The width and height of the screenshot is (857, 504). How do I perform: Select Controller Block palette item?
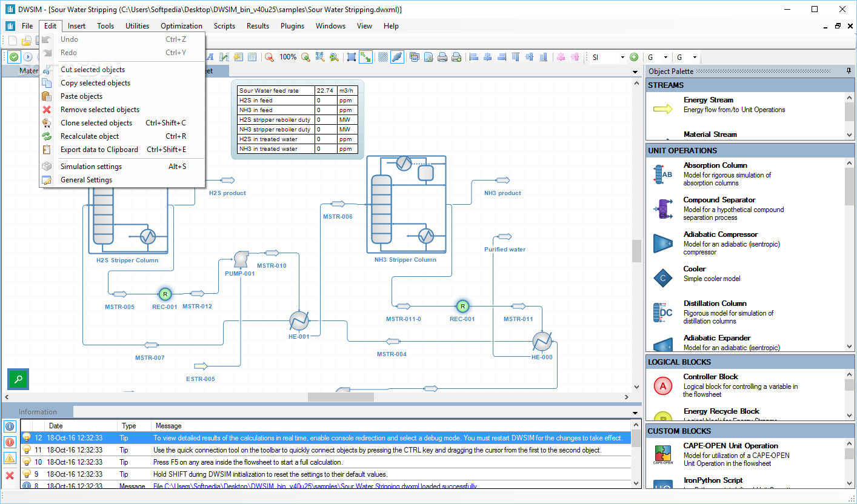[745, 385]
